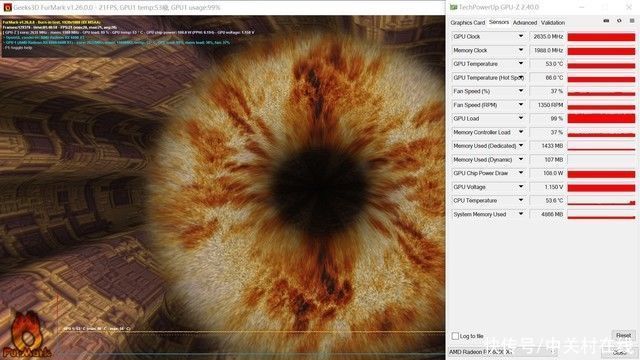
Task: Open the AMD Radeon GPU selector combo box
Action: tap(502, 352)
